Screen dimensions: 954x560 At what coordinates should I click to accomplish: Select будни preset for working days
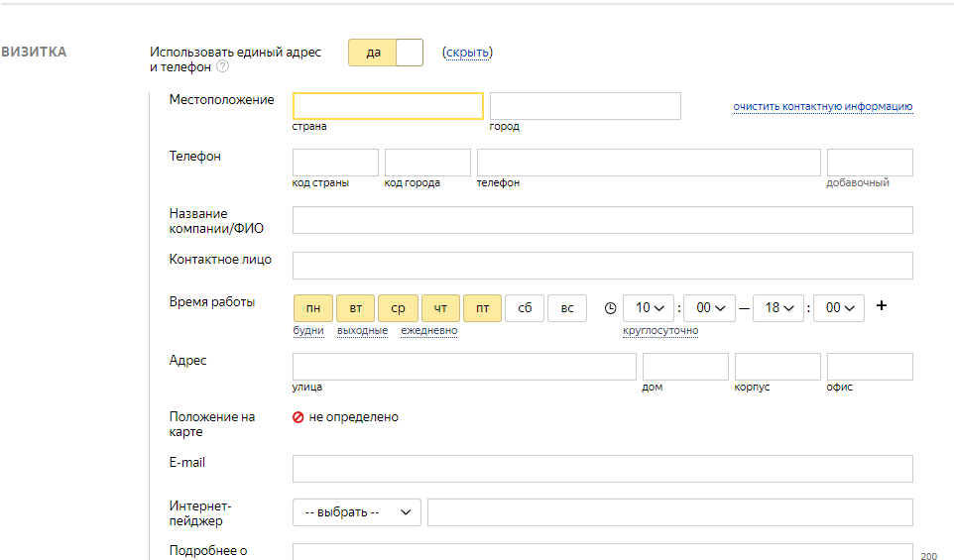click(308, 330)
